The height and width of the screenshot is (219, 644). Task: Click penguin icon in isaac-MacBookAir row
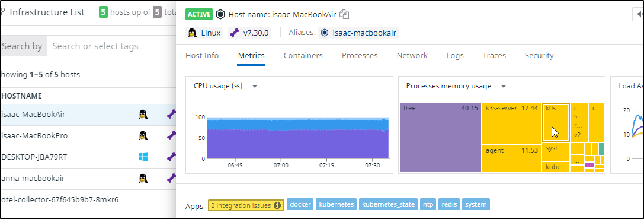coord(143,115)
